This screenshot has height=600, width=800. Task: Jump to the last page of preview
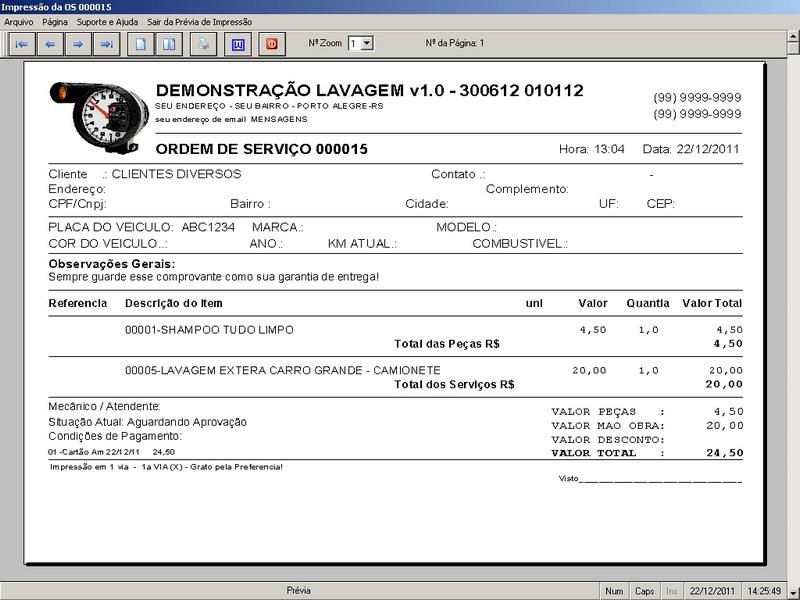click(106, 44)
